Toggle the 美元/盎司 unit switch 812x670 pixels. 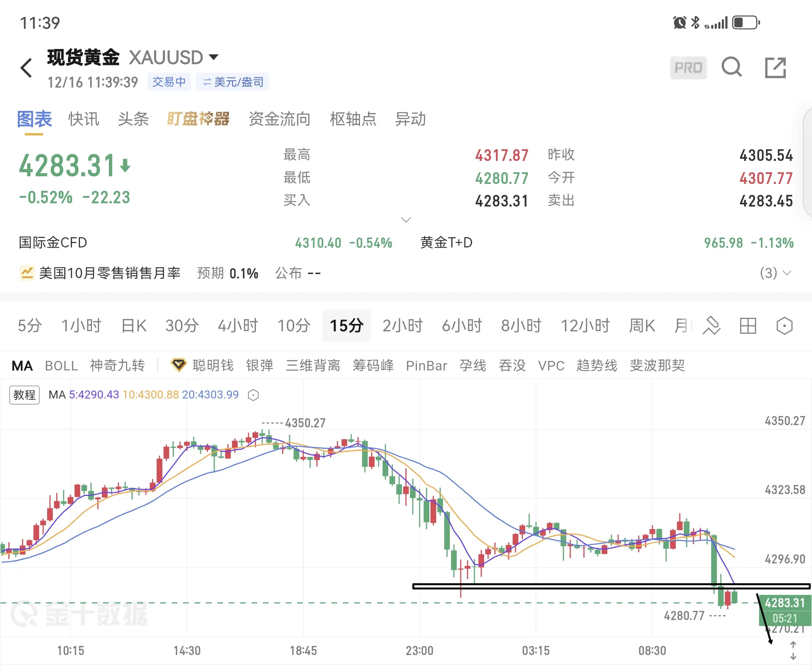[x=232, y=82]
